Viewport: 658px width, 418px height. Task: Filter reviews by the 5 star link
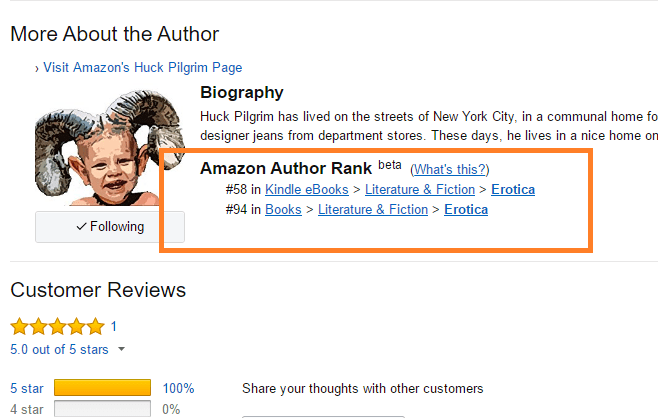[27, 388]
